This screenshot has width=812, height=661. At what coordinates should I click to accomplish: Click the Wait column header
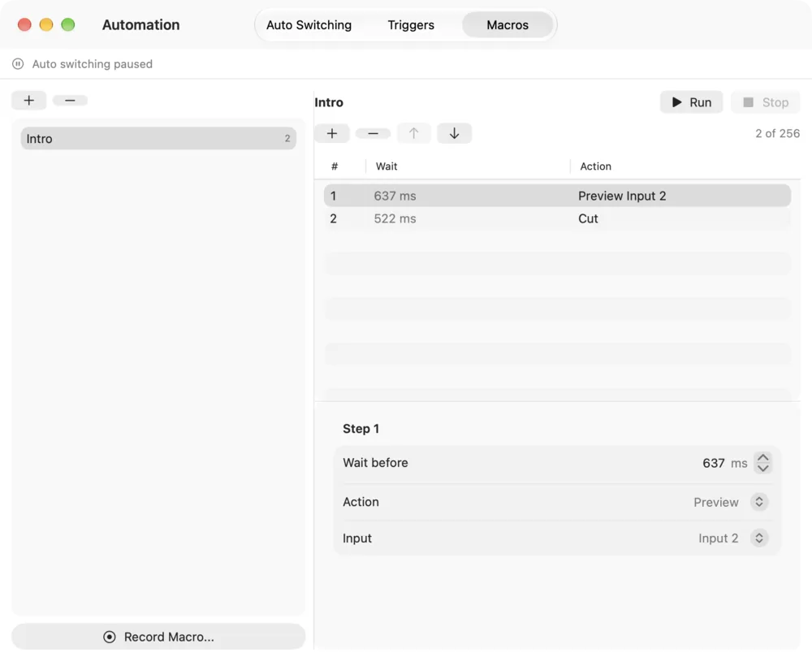click(x=387, y=166)
